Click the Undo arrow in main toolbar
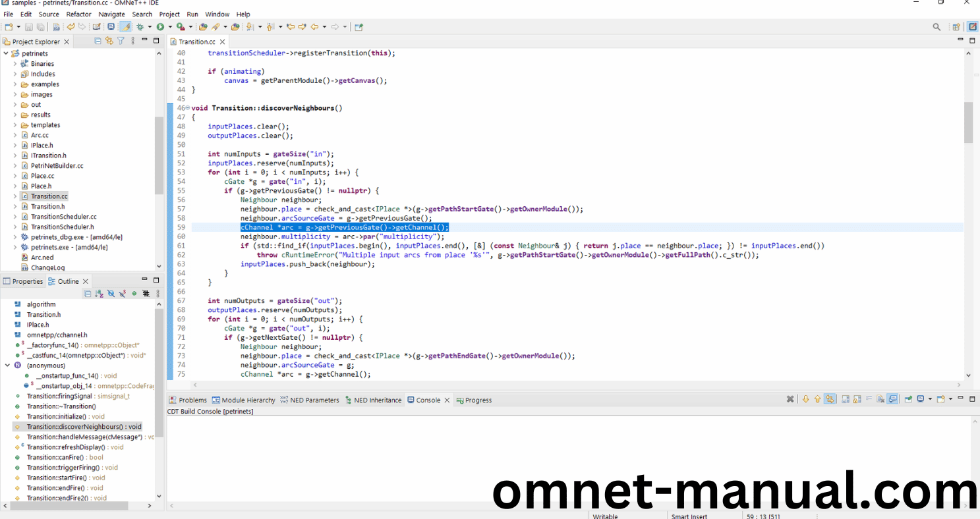980x519 pixels. [x=71, y=27]
